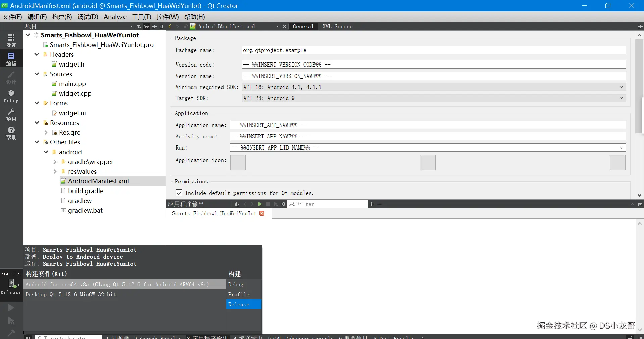Open the Target SDK dropdown
This screenshot has width=644, height=339.
click(434, 98)
